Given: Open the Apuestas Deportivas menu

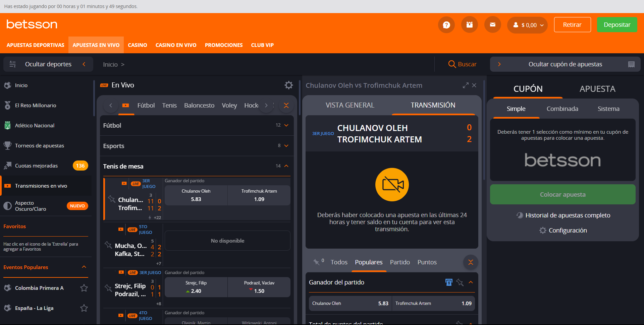Looking at the screenshot, I should [36, 45].
